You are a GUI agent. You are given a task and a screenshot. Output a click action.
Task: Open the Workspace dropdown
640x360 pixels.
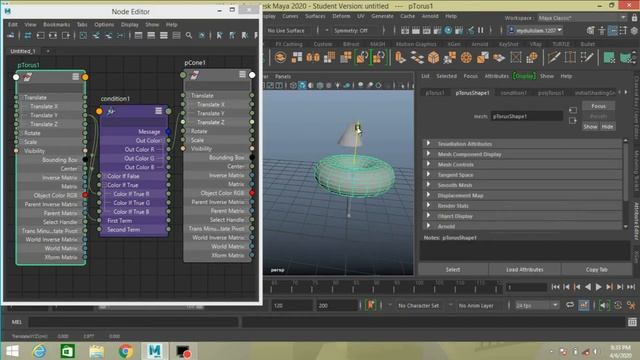(x=582, y=18)
